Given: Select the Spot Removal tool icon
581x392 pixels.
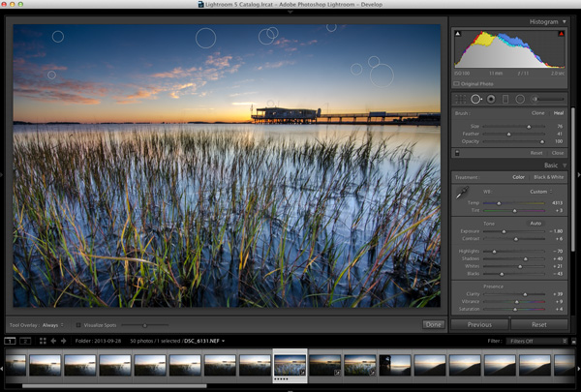Looking at the screenshot, I should pyautogui.click(x=475, y=100).
